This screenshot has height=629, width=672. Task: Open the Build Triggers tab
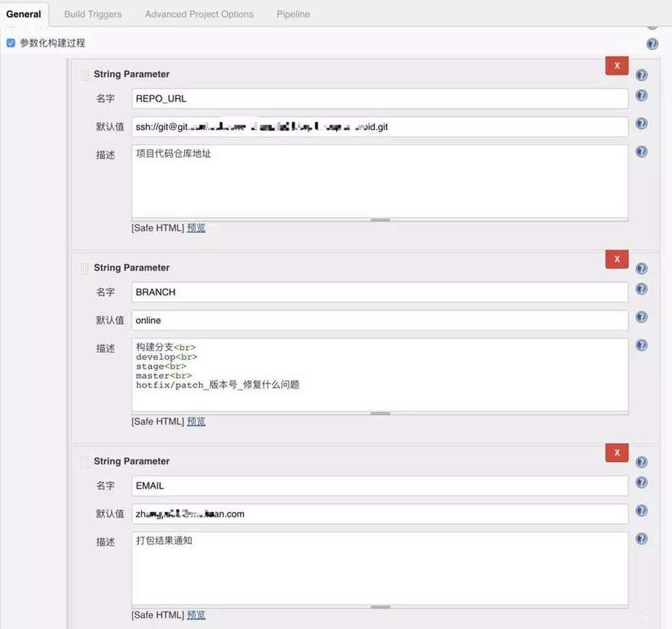[x=93, y=15]
